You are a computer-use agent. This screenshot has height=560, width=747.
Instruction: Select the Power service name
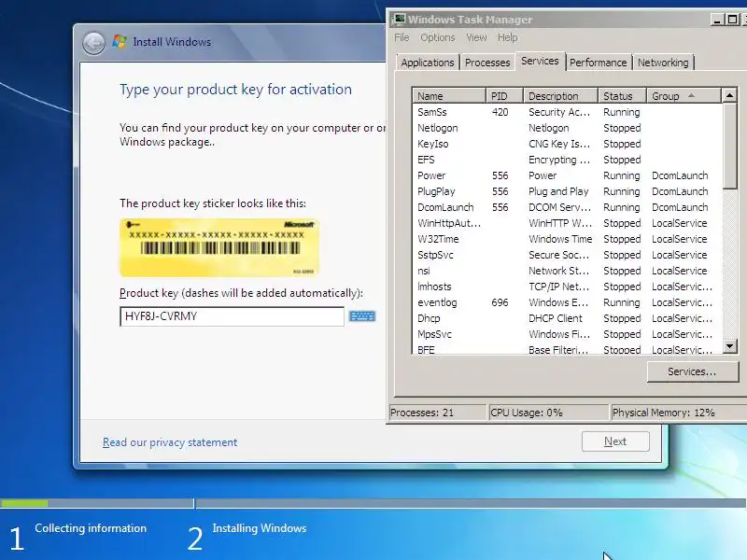[431, 175]
